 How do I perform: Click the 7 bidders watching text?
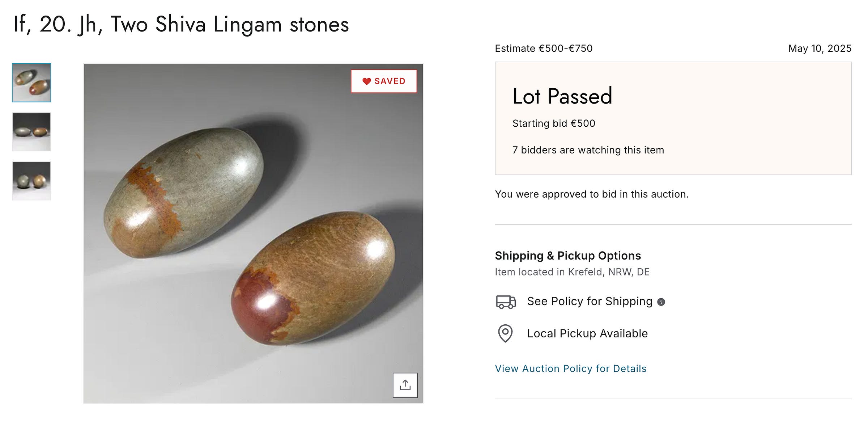pos(588,150)
